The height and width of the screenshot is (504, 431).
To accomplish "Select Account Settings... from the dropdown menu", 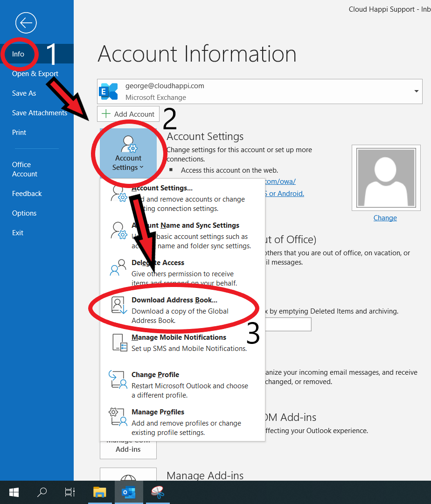I will tap(182, 198).
